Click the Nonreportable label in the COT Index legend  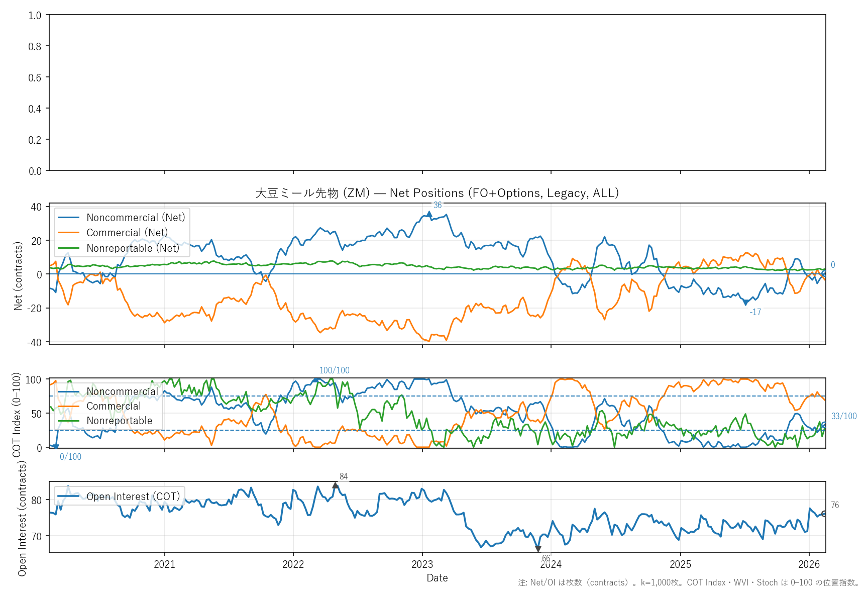tap(119, 421)
